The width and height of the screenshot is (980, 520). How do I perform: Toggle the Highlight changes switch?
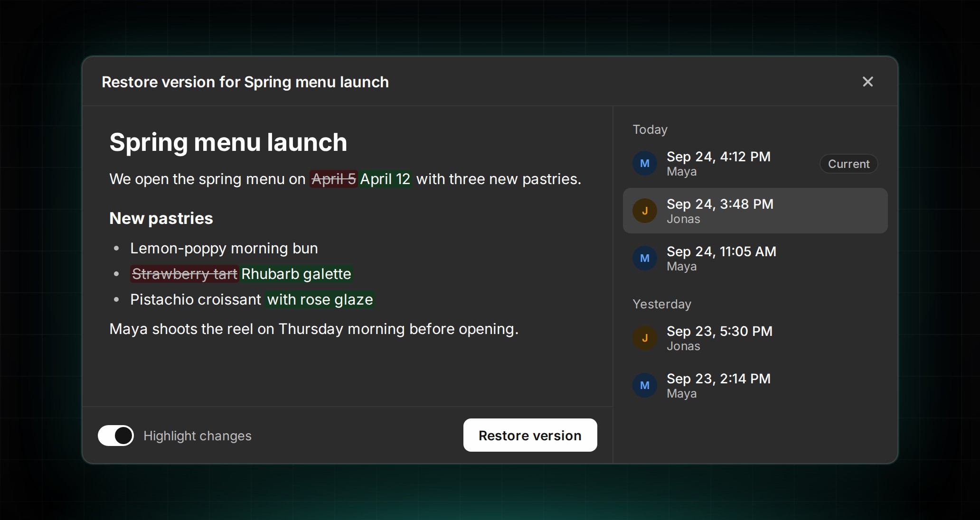(116, 436)
